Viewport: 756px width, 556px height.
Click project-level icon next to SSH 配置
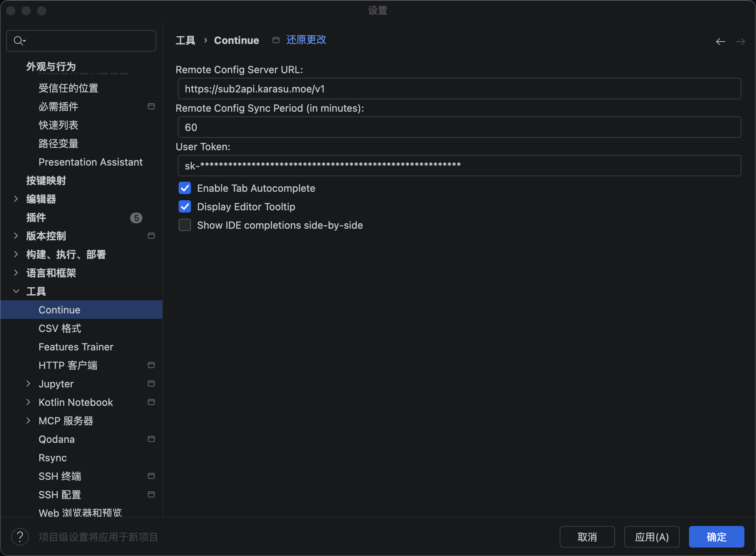151,494
